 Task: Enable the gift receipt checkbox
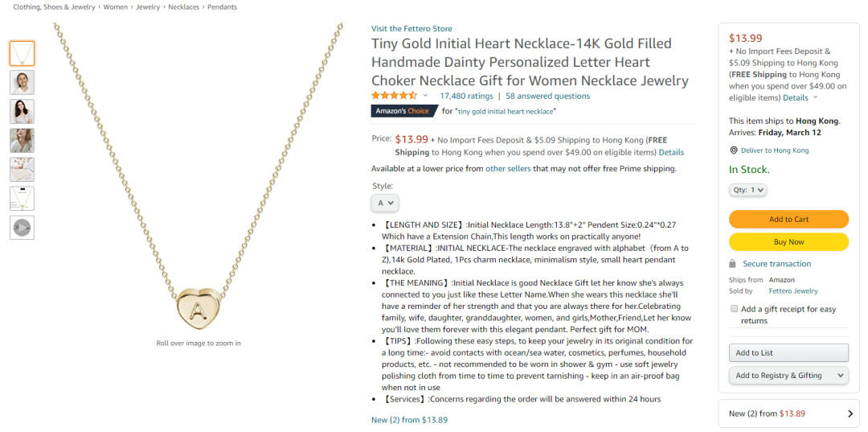tap(735, 309)
